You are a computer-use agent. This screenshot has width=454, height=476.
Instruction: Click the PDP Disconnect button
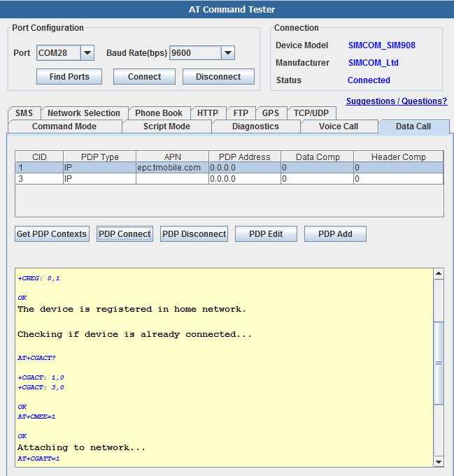(x=194, y=233)
